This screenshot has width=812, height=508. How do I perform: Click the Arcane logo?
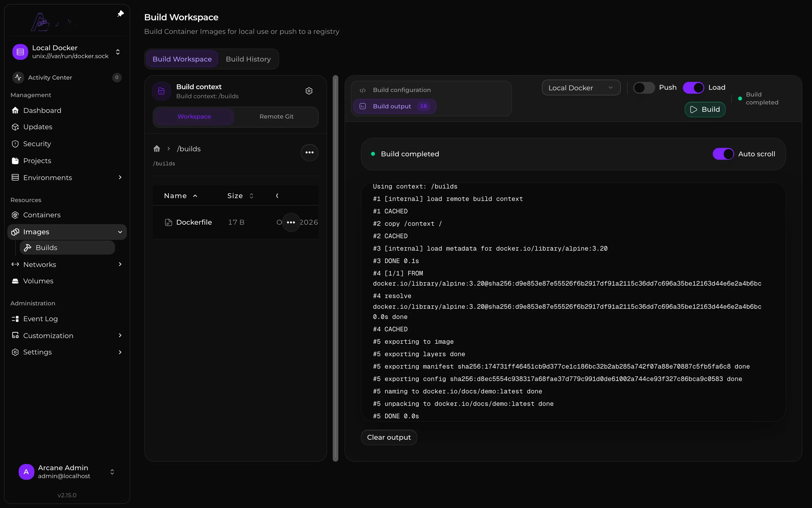pyautogui.click(x=53, y=22)
